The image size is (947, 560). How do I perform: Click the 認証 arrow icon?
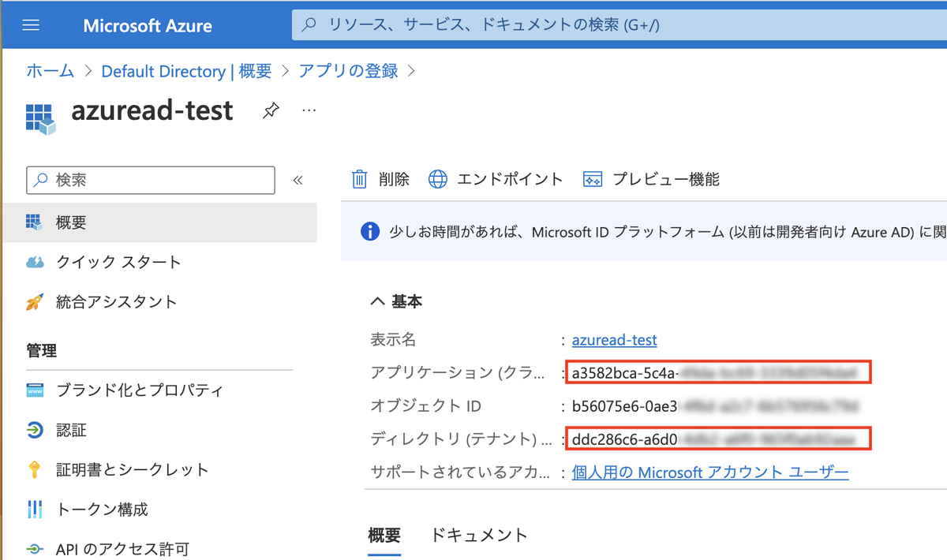(x=35, y=430)
